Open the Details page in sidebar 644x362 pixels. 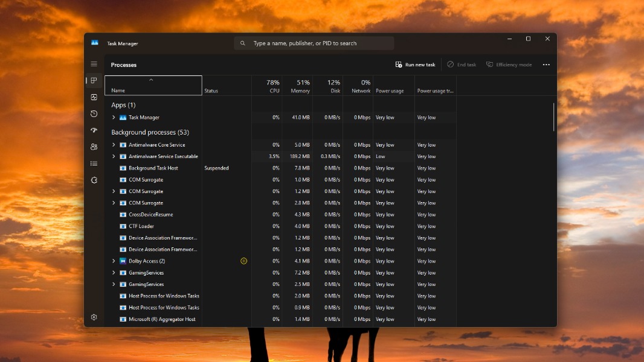point(94,164)
